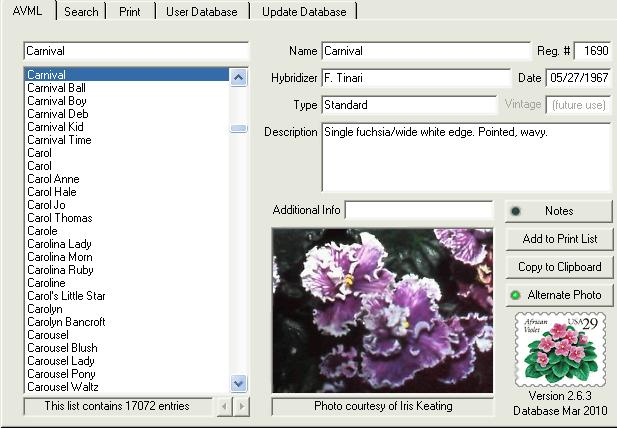617x428 pixels.
Task: Select Carnival Deb in the list
Action: pos(127,114)
